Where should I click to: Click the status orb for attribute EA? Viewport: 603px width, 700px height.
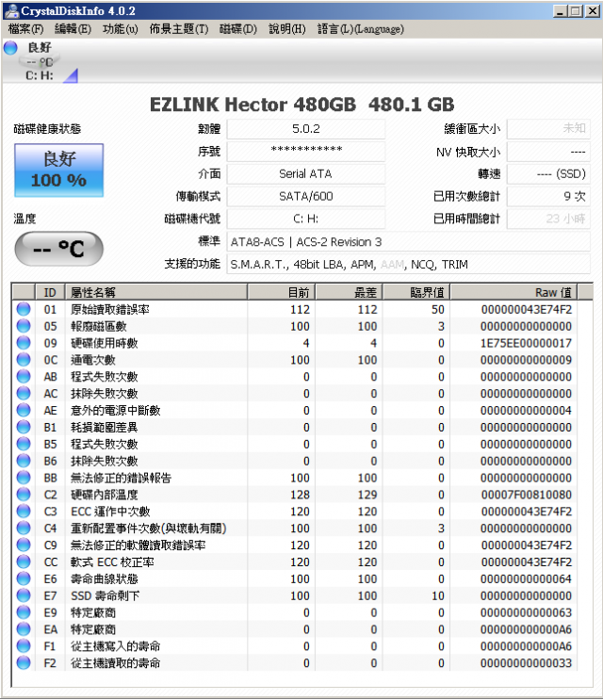tap(24, 629)
